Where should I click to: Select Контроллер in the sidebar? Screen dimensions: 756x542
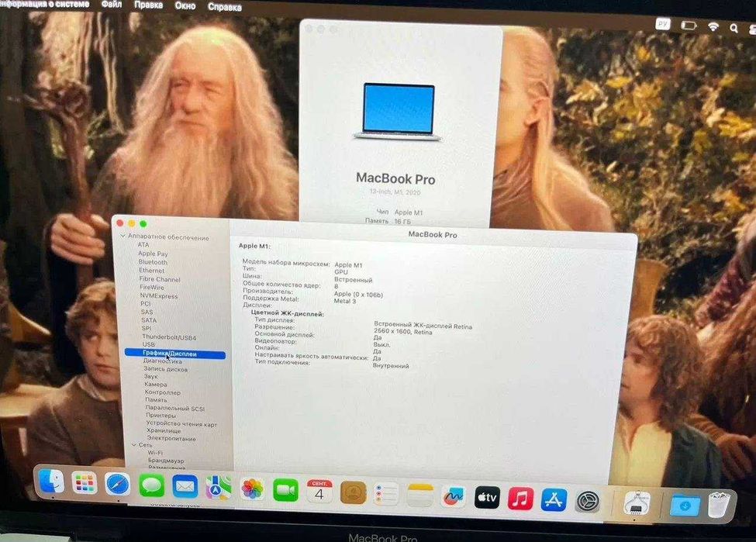point(163,392)
